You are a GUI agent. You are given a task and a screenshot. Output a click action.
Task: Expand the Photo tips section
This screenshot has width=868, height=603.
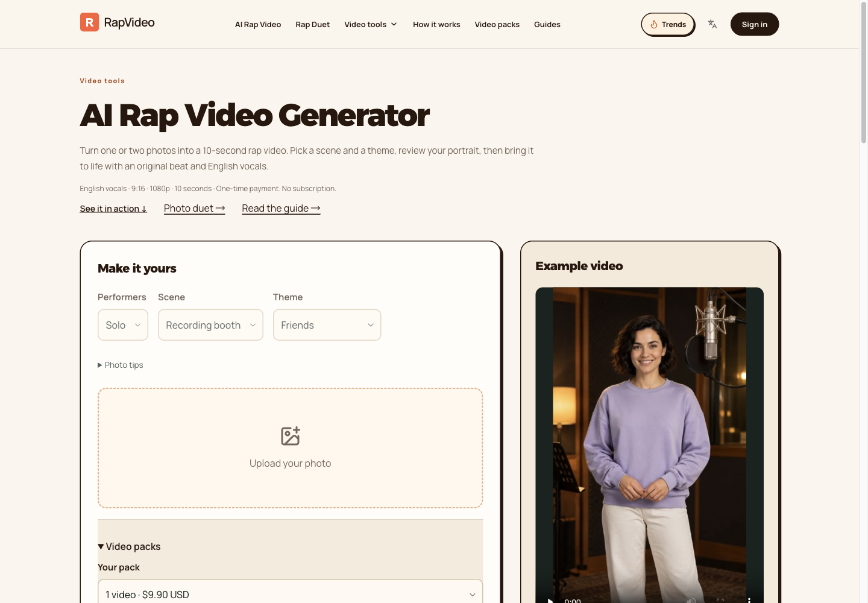tap(121, 365)
